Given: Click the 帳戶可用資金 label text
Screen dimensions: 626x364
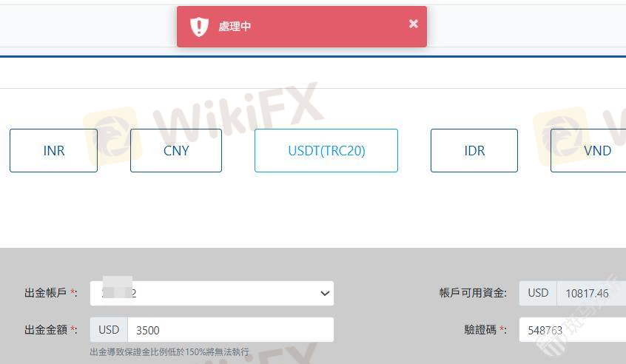Looking at the screenshot, I should tap(472, 293).
